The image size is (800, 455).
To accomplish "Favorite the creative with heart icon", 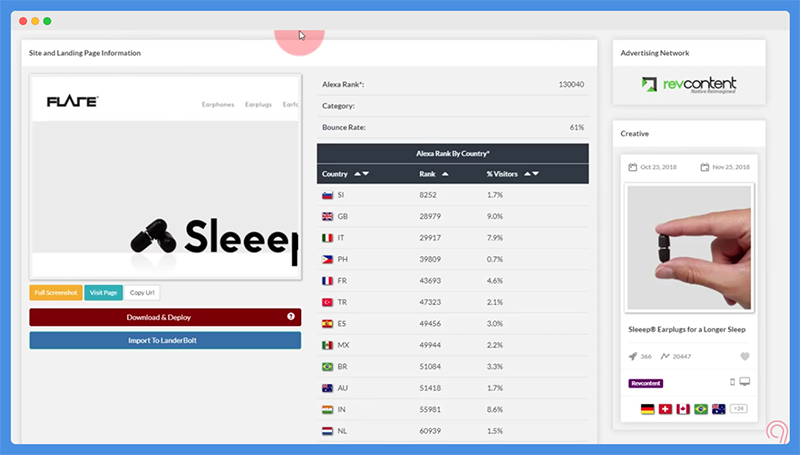I will (745, 357).
